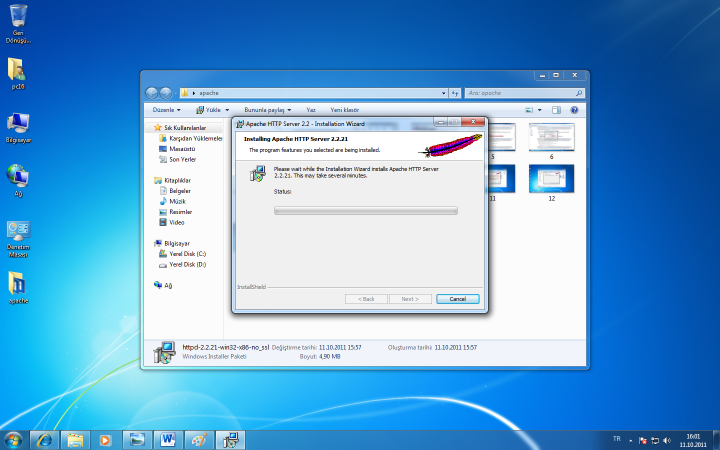Open Microsoft Word from the taskbar
Image resolution: width=720 pixels, height=450 pixels.
[x=166, y=439]
